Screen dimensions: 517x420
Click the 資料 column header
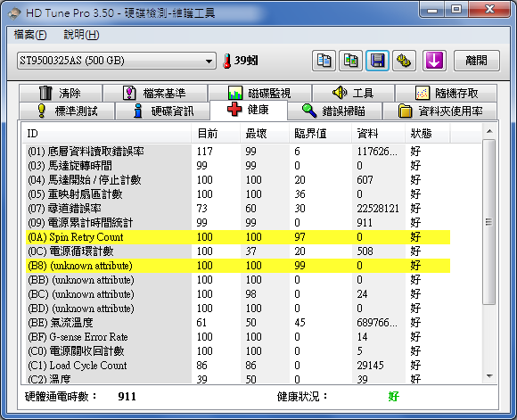tap(378, 134)
